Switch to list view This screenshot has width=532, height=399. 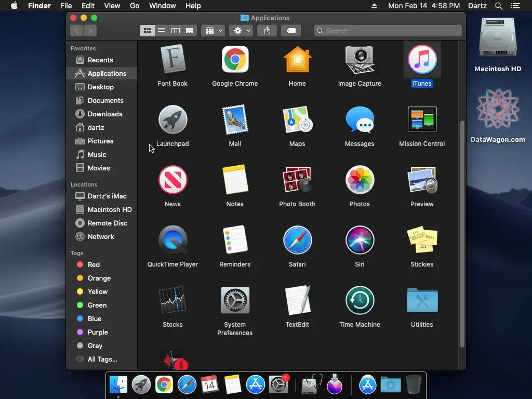pos(162,31)
